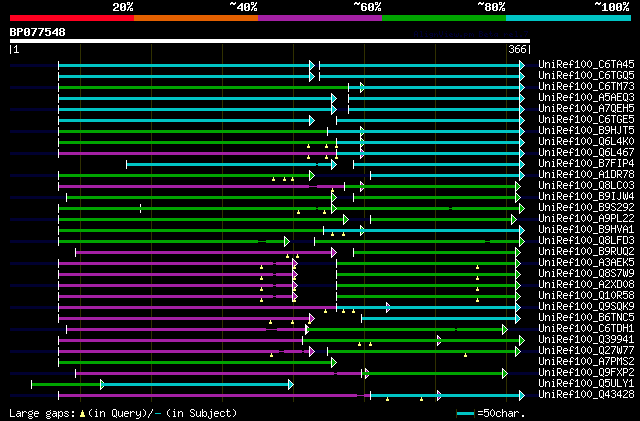Click the ~100% percentage label
The image size is (640, 421).
pyautogui.click(x=612, y=7)
